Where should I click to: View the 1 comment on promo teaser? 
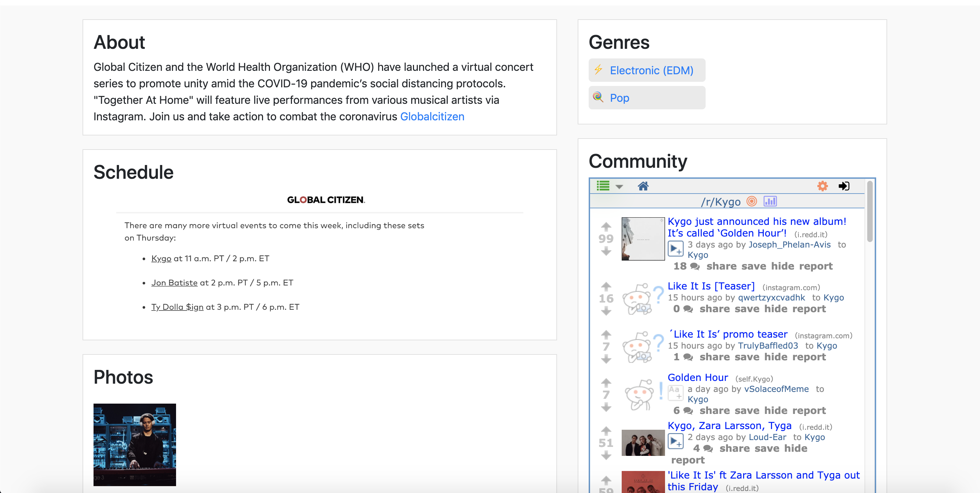coord(683,357)
